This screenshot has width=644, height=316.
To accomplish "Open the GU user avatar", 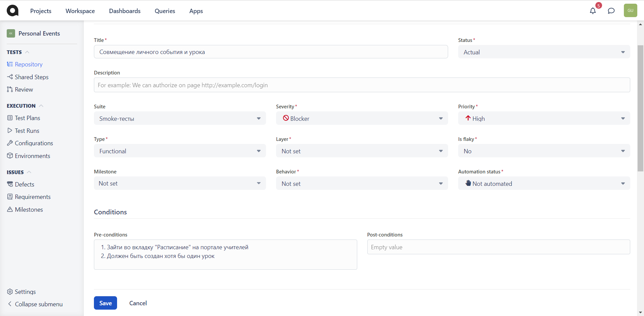I will pos(630,10).
